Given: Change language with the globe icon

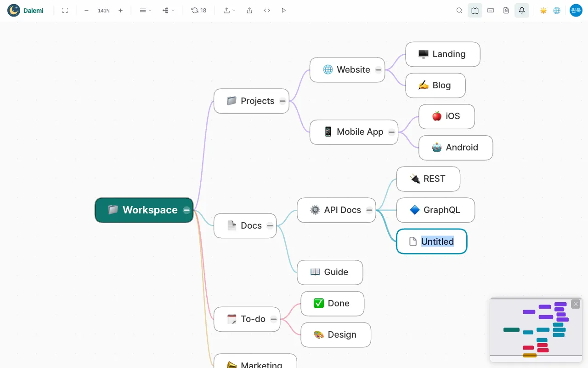Looking at the screenshot, I should click(557, 10).
